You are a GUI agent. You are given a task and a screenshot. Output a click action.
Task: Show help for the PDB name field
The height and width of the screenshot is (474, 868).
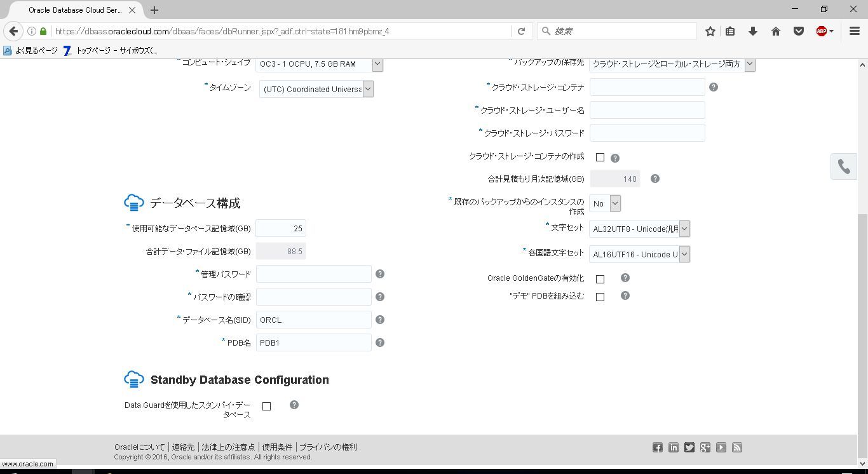coord(380,342)
